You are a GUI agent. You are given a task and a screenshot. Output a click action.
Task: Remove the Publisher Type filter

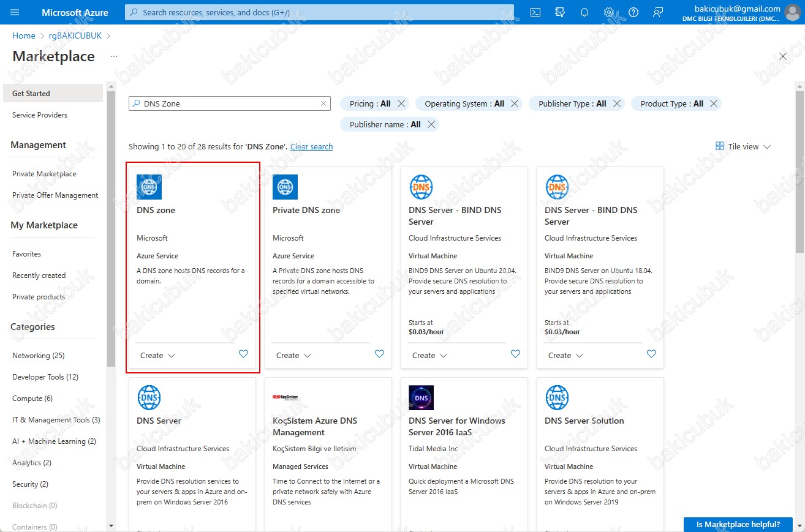pyautogui.click(x=616, y=103)
